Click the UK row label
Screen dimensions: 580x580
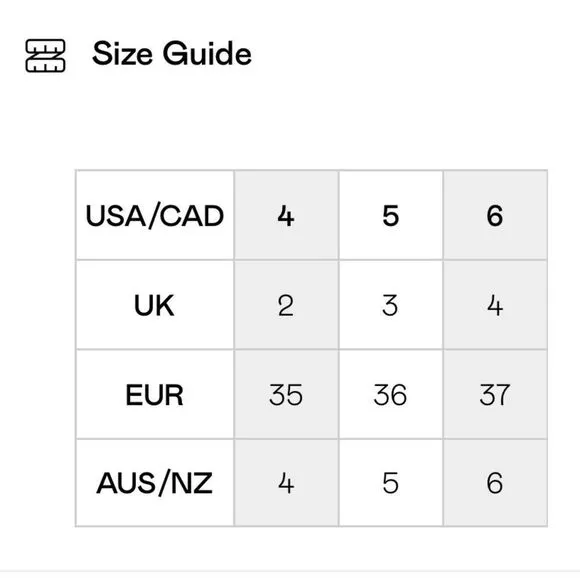pyautogui.click(x=155, y=305)
